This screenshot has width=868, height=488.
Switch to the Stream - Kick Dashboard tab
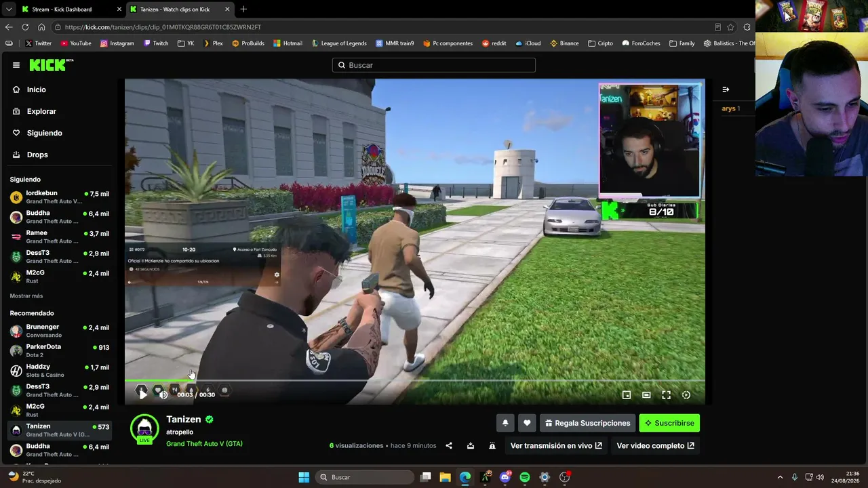point(71,9)
